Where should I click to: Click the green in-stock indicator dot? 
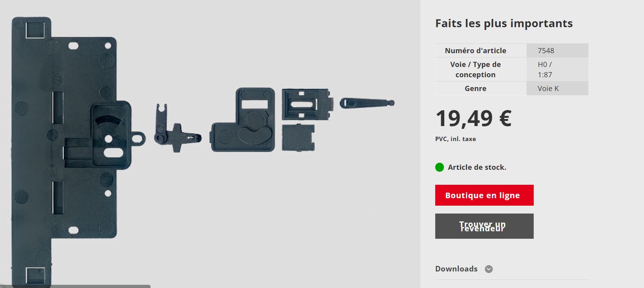pos(440,167)
